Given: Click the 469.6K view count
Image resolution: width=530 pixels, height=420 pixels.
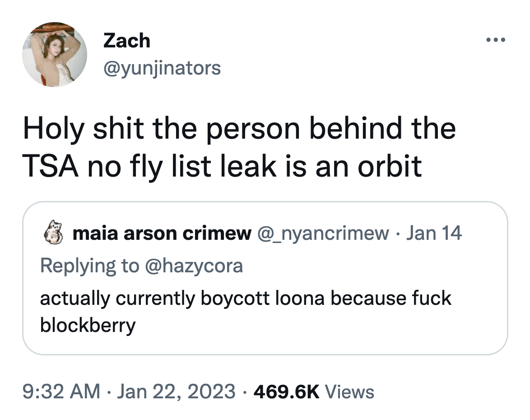Looking at the screenshot, I should (x=286, y=391).
